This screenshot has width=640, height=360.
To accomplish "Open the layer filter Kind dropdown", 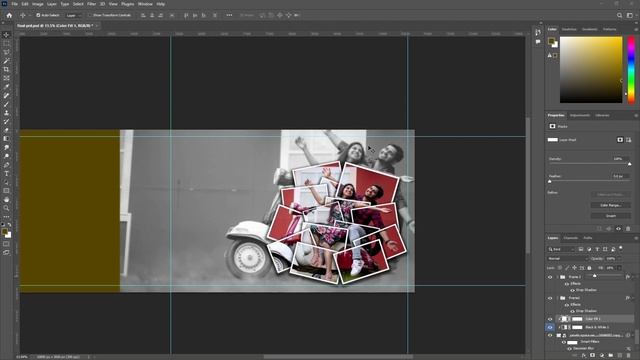I will 561,249.
